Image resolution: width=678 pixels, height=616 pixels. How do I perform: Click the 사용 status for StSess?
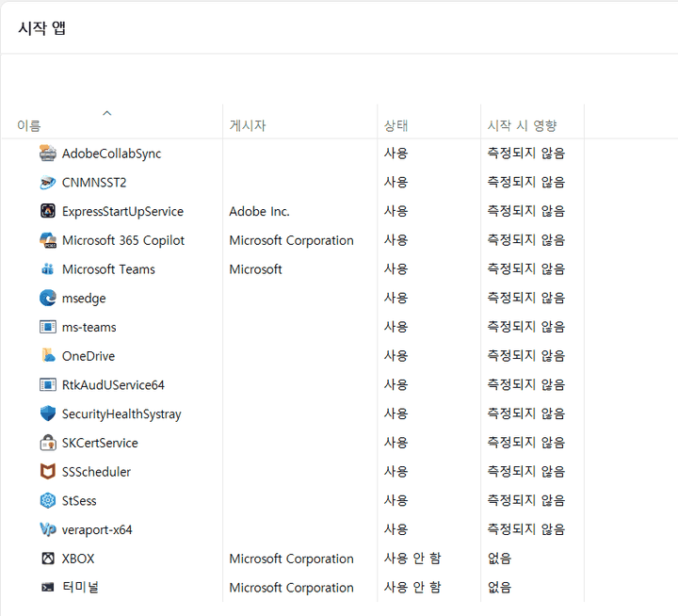click(x=396, y=500)
